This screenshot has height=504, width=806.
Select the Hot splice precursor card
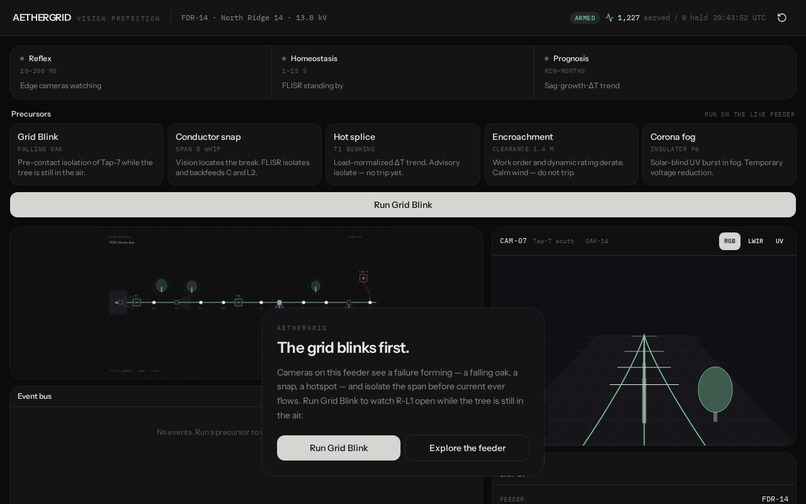(x=402, y=154)
